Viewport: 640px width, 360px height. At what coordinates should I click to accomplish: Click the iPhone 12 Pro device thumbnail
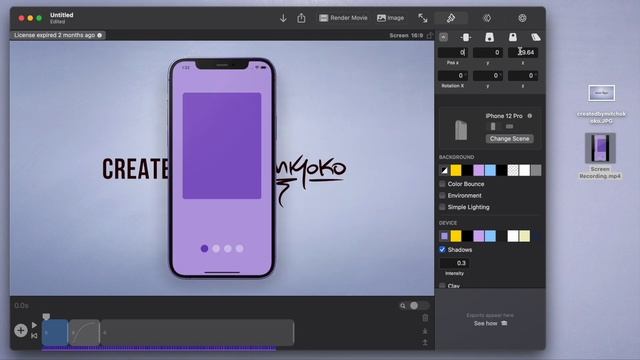(x=461, y=130)
